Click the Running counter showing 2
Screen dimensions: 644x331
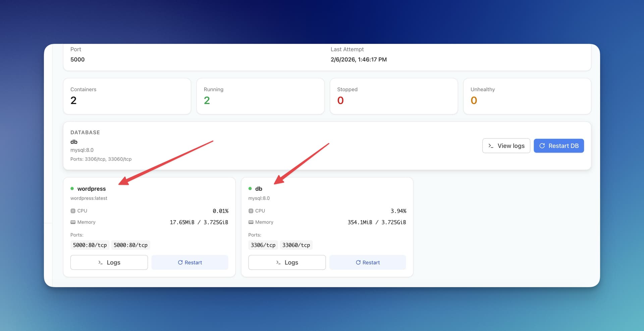point(260,96)
